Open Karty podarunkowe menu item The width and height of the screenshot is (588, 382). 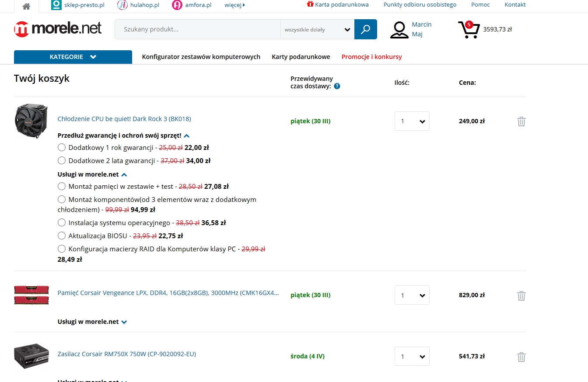[x=301, y=57]
